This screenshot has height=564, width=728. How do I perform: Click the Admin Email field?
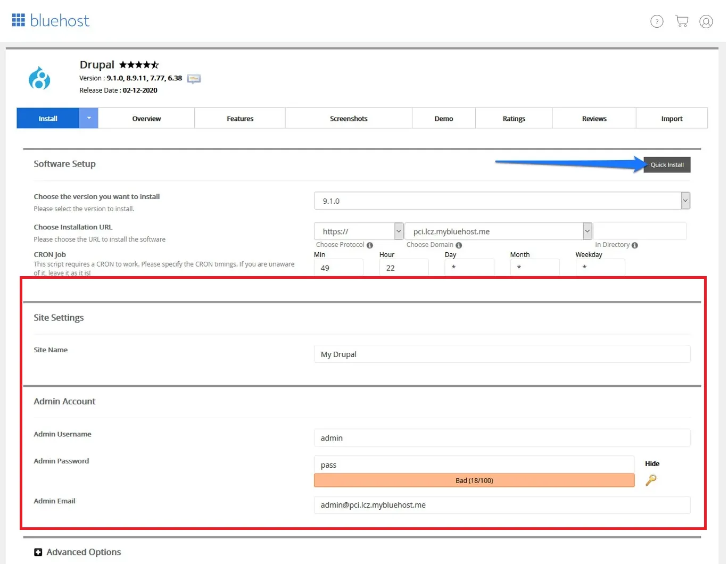(x=502, y=505)
